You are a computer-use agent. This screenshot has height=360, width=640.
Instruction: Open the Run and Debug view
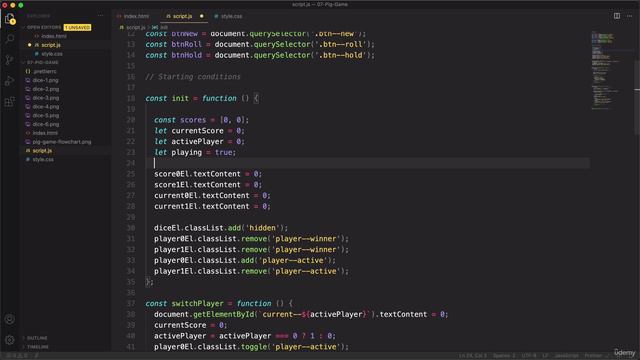click(x=10, y=81)
